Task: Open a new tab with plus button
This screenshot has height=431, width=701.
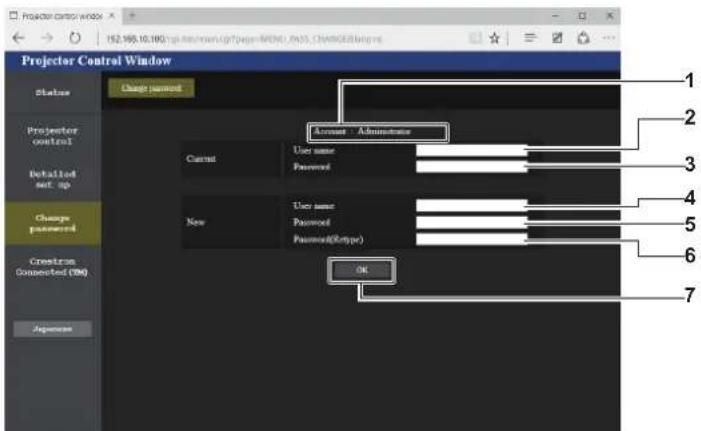Action: point(132,16)
